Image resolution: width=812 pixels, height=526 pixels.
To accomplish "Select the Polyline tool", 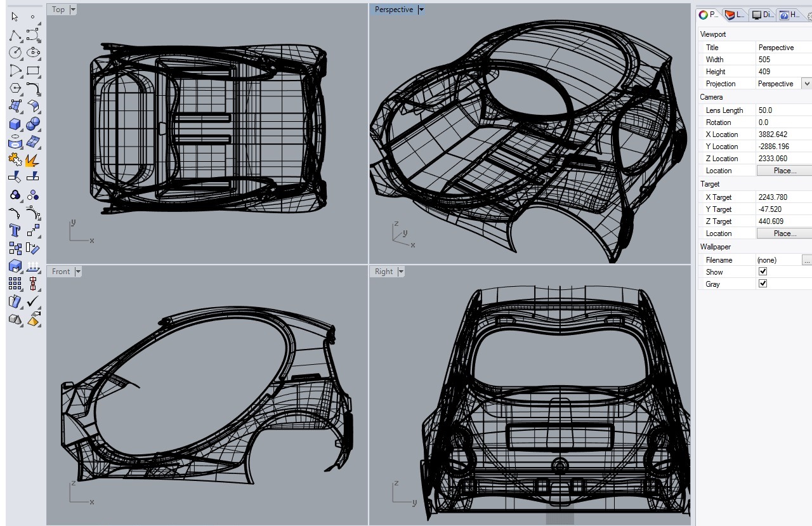I will point(15,34).
